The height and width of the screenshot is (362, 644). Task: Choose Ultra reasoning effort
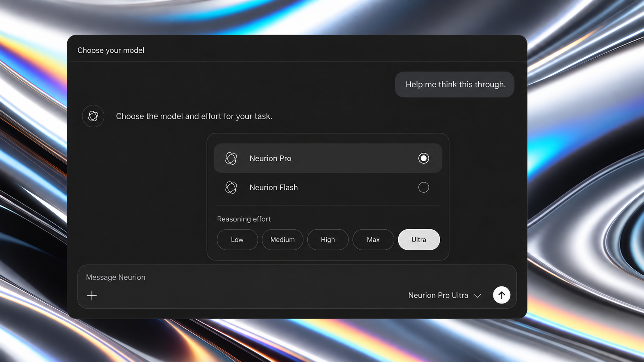pos(419,240)
